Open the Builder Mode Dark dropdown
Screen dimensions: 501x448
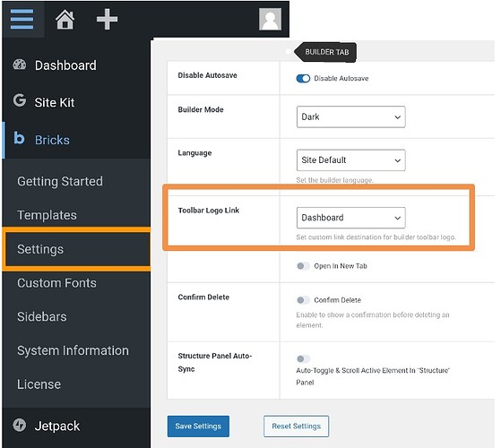point(350,116)
